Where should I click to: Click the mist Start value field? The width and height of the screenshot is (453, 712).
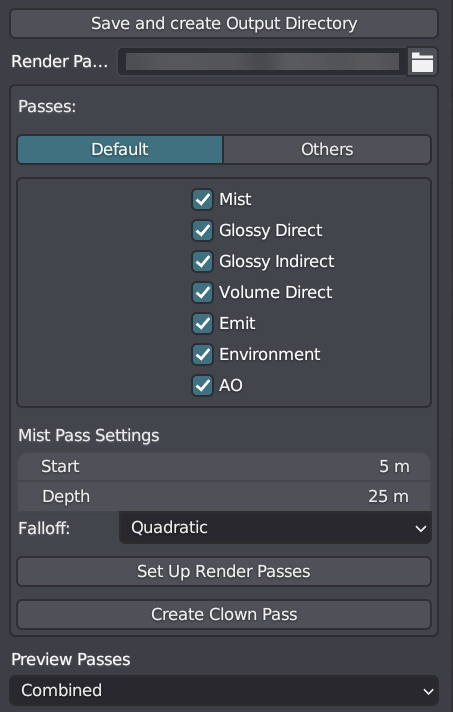click(x=224, y=467)
